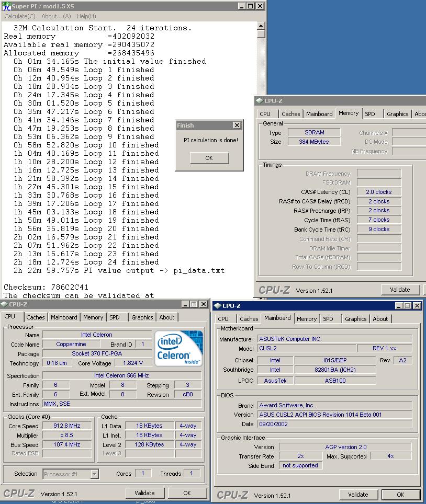Click CPU-Z icon in Mainboard window title bar
Image resolution: width=426 pixels, height=504 pixels.
point(218,306)
